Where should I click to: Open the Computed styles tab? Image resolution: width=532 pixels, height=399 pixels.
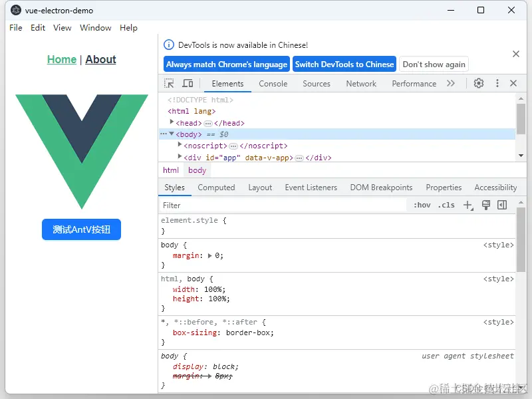point(216,188)
